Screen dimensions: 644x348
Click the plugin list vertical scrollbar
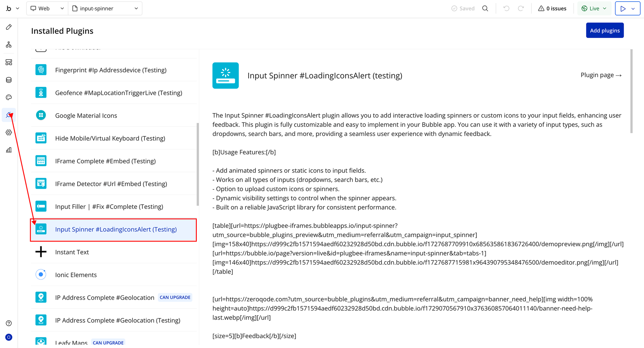pos(198,164)
